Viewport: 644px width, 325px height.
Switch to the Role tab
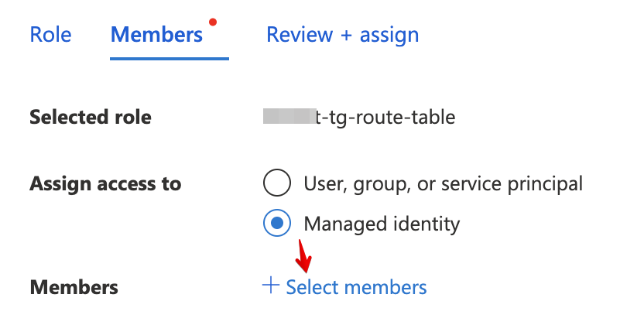click(50, 35)
